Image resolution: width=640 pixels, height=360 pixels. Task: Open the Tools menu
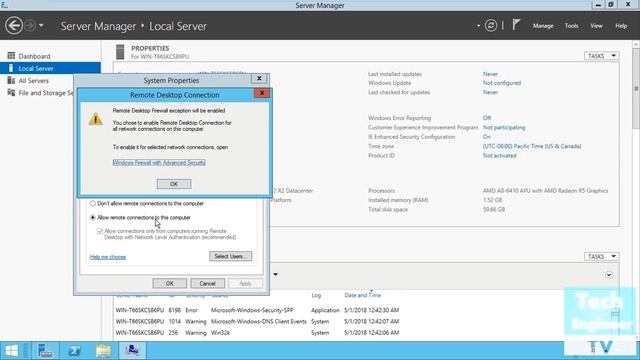coord(571,26)
